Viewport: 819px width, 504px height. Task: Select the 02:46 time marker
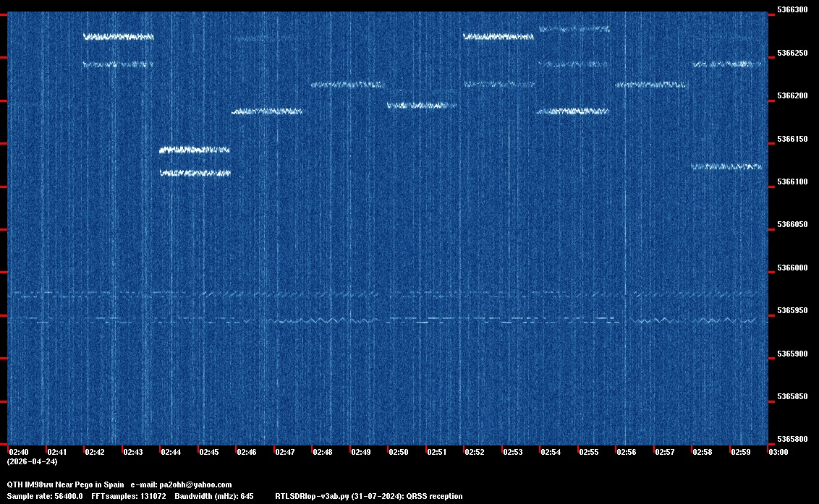(247, 452)
